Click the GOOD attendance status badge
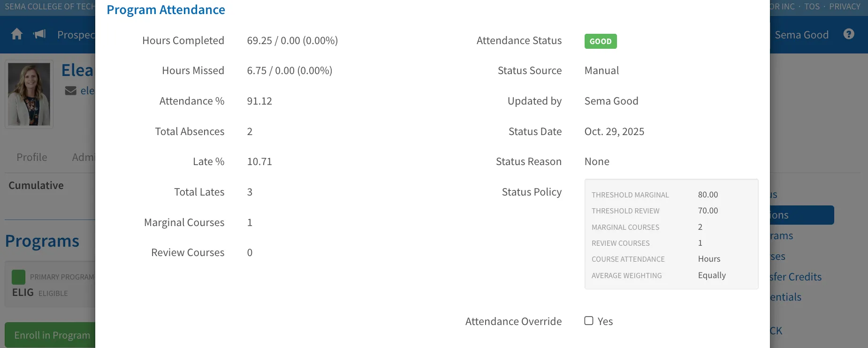This screenshot has height=348, width=868. pyautogui.click(x=601, y=41)
